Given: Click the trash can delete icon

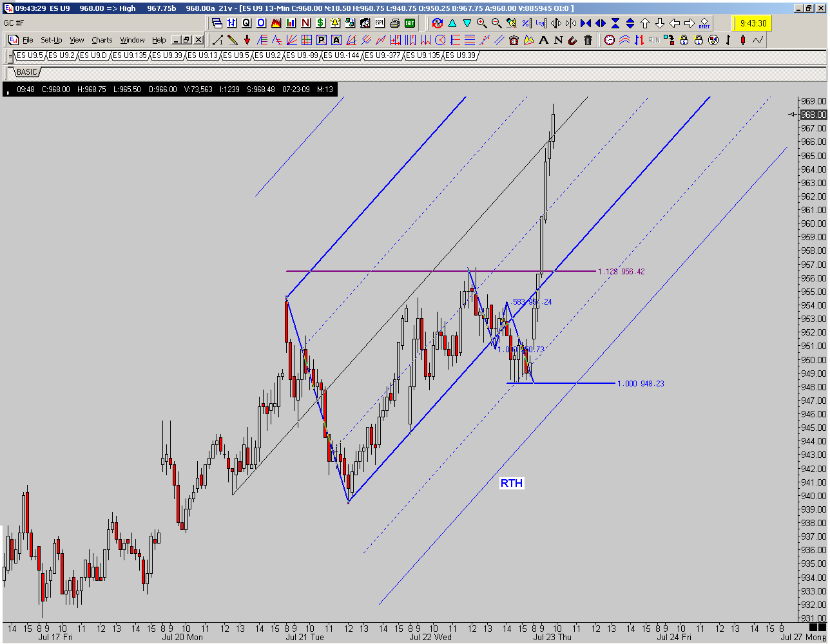Looking at the screenshot, I should [x=588, y=40].
